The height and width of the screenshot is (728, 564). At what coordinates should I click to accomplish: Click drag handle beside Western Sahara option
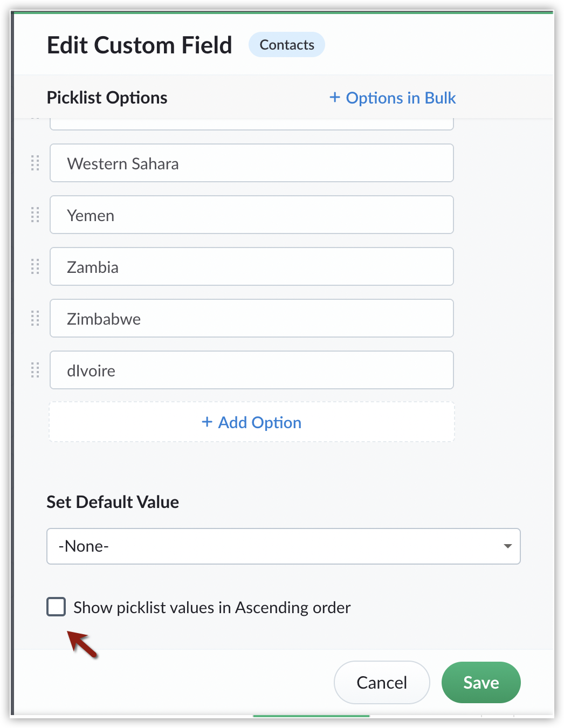(35, 163)
